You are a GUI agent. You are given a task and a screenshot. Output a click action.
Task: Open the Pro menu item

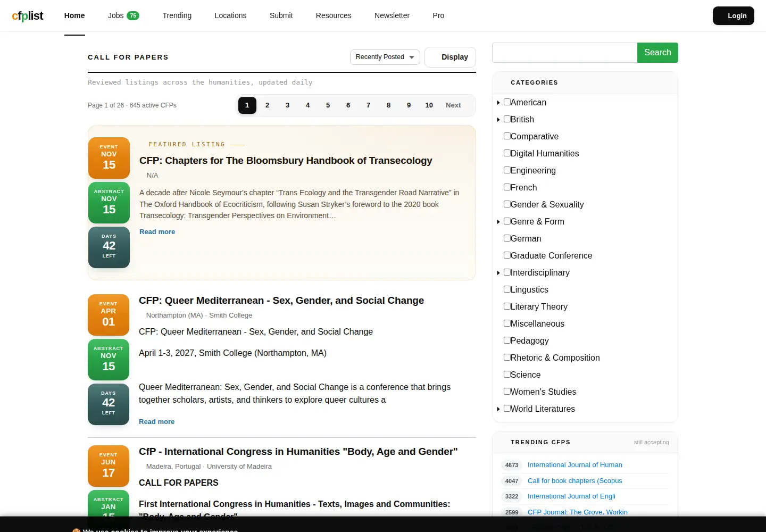(x=438, y=15)
